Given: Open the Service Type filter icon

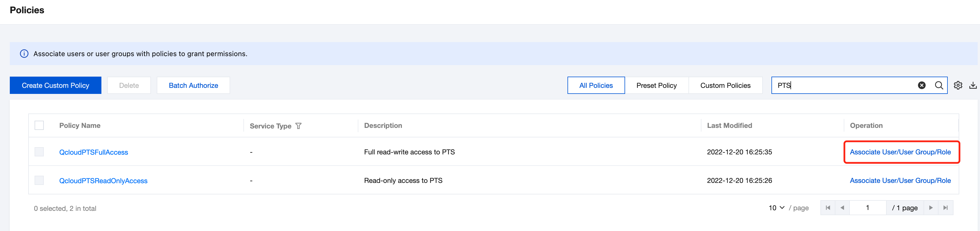Looking at the screenshot, I should pos(298,126).
